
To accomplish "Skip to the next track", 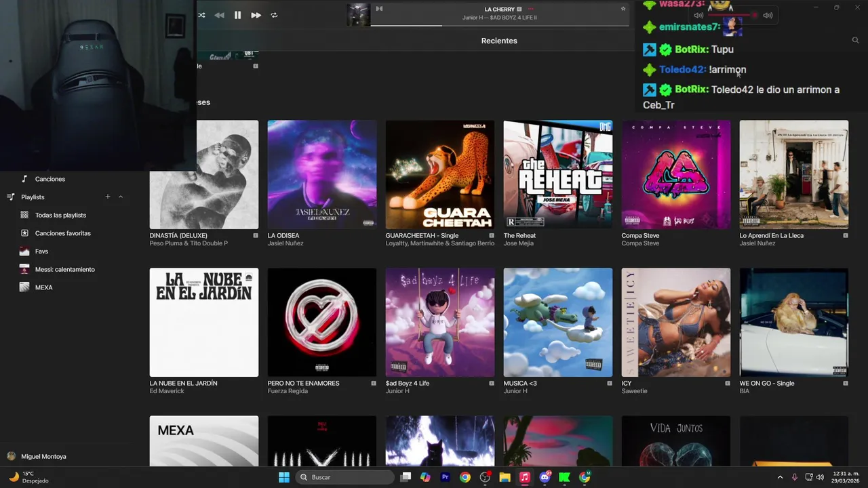I will [256, 15].
